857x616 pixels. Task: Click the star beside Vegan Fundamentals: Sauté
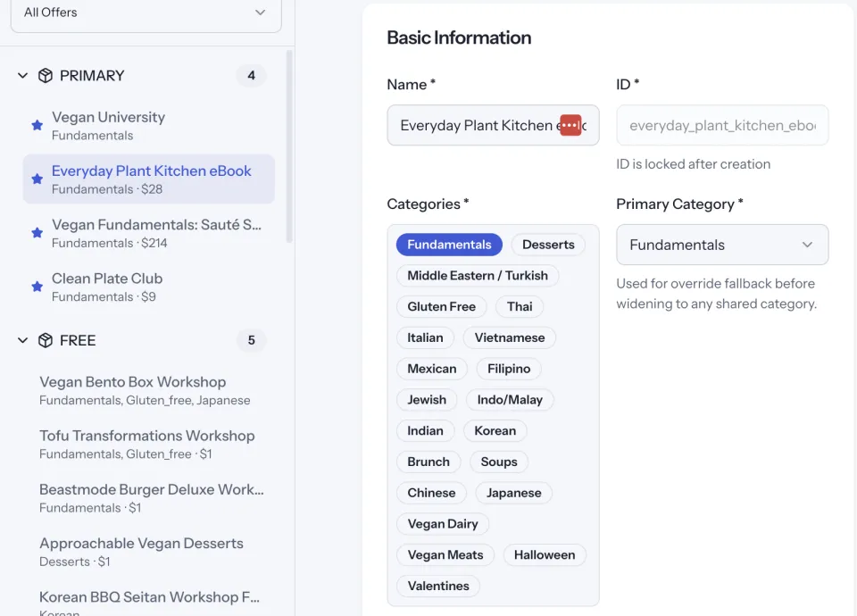tap(37, 233)
